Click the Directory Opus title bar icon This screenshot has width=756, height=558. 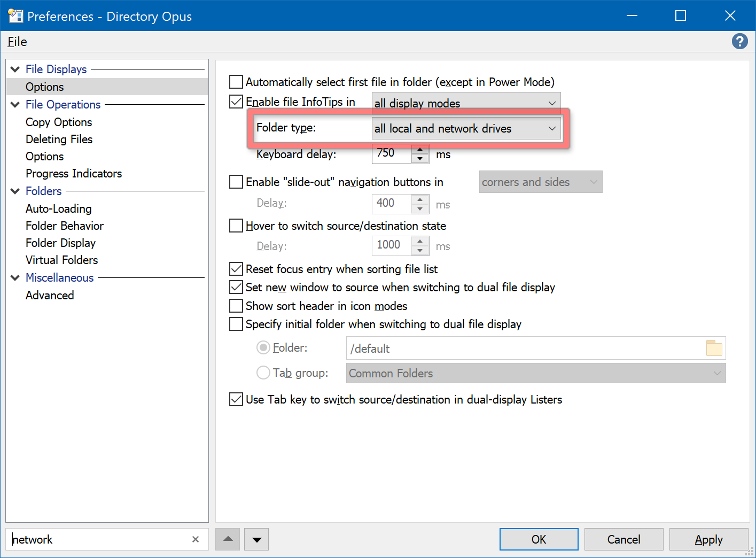coord(15,16)
